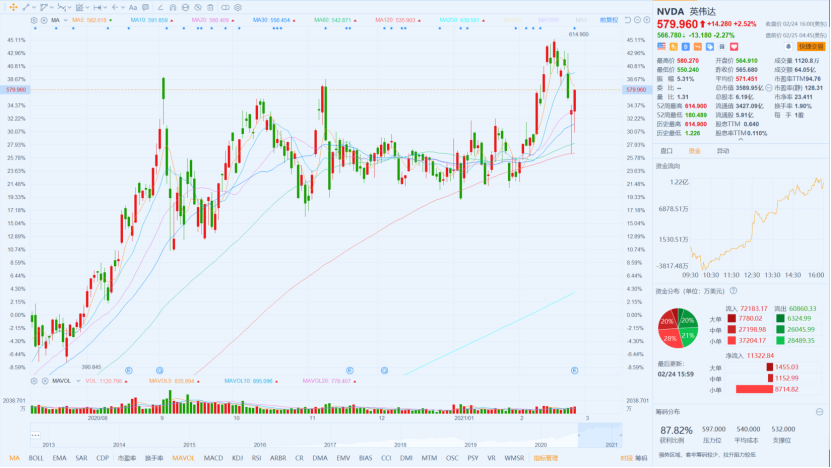Click the trash can delete drawings icon

(x=210, y=7)
